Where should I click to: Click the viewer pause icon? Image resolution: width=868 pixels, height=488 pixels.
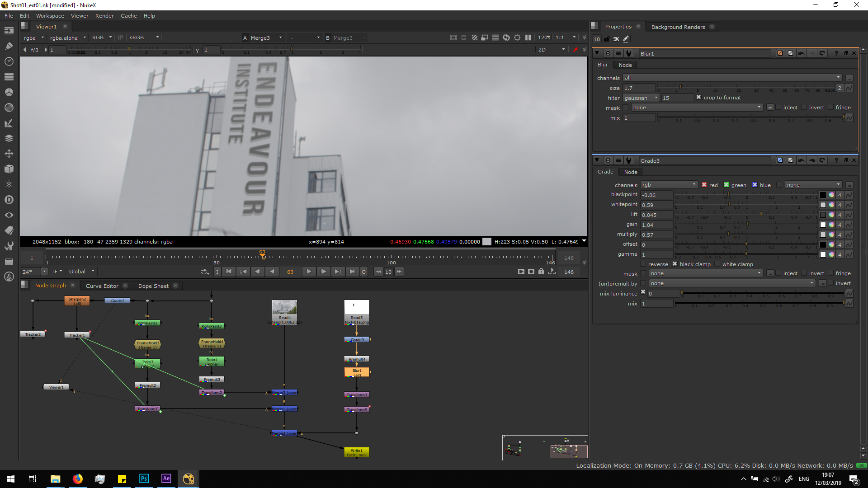(x=528, y=38)
